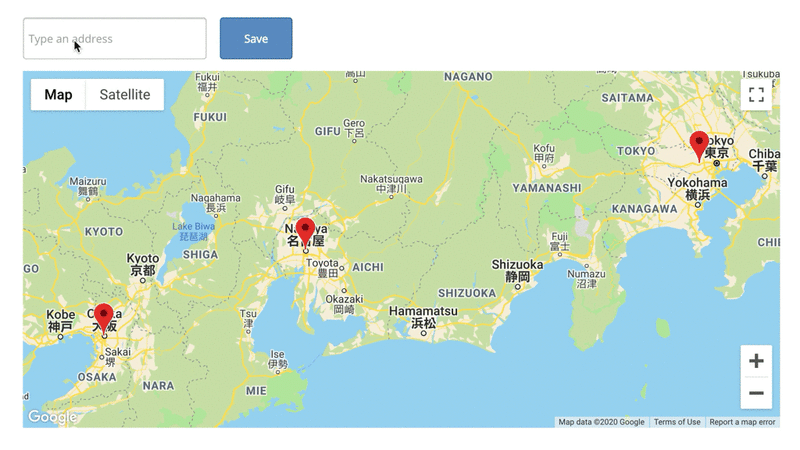Click the Okazaki city label
Screen dimensions: 800x450
344,304
